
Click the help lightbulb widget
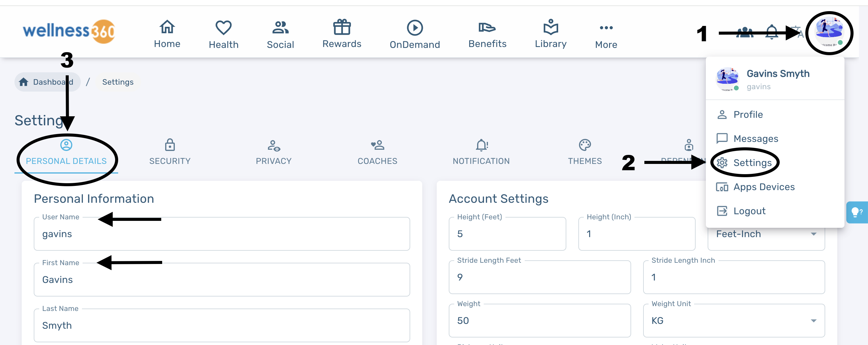point(856,212)
